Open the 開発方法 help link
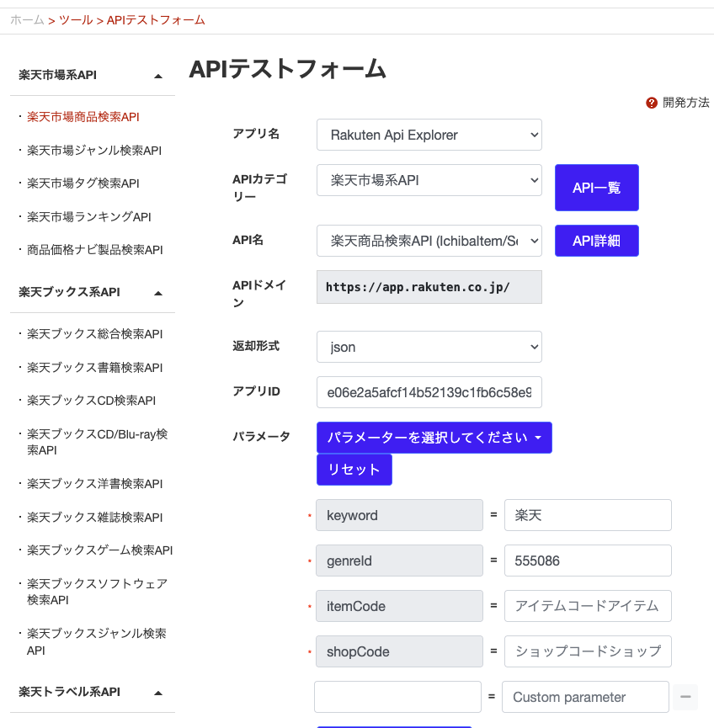This screenshot has width=714, height=728. tap(685, 103)
